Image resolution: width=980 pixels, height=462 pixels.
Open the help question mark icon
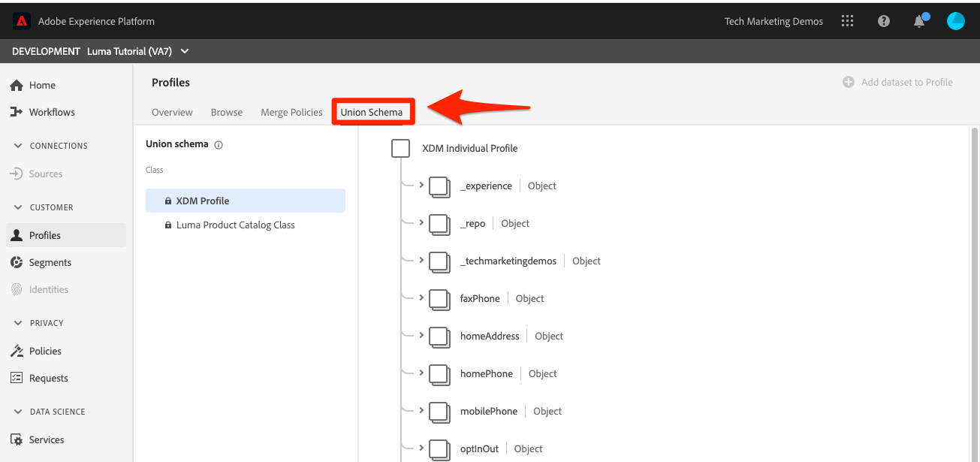point(884,21)
